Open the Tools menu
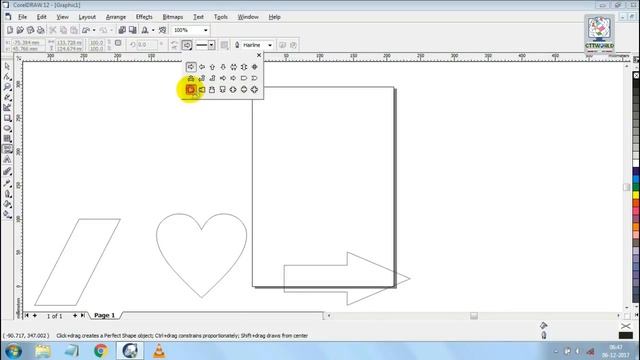Screen dimensions: 640x360 point(221,17)
